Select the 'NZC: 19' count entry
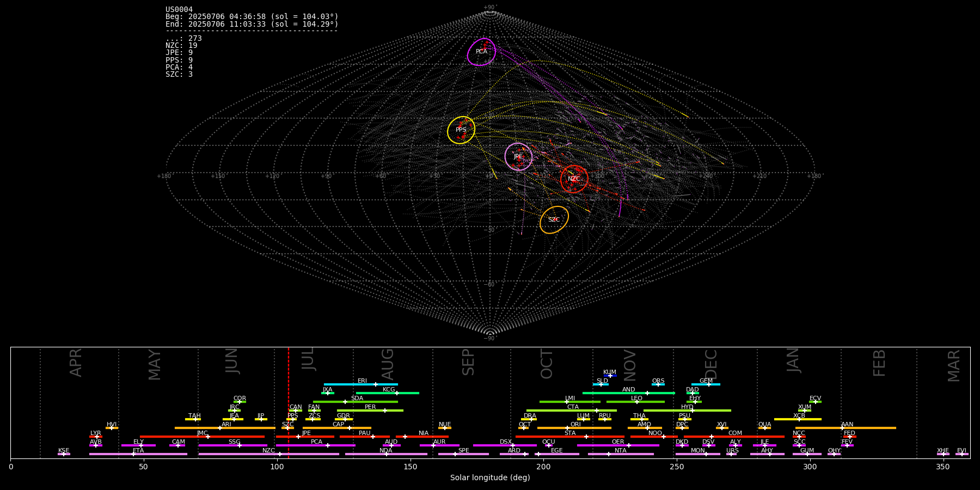The width and height of the screenshot is (980, 490). tap(181, 46)
